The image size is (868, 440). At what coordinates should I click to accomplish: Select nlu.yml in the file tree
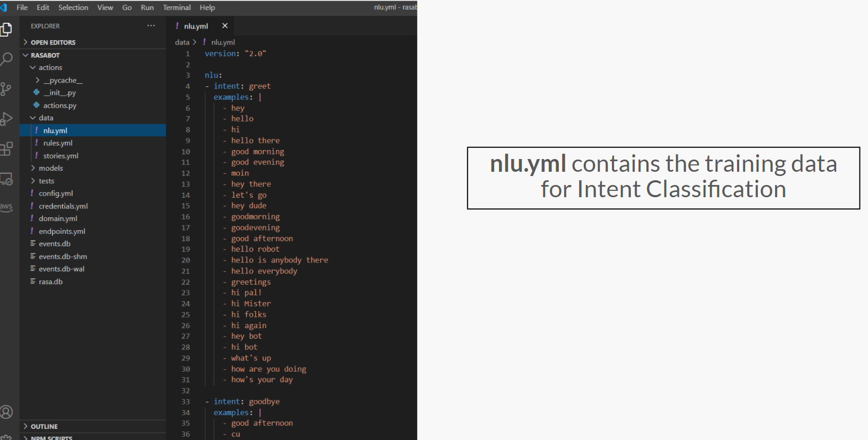(93, 130)
